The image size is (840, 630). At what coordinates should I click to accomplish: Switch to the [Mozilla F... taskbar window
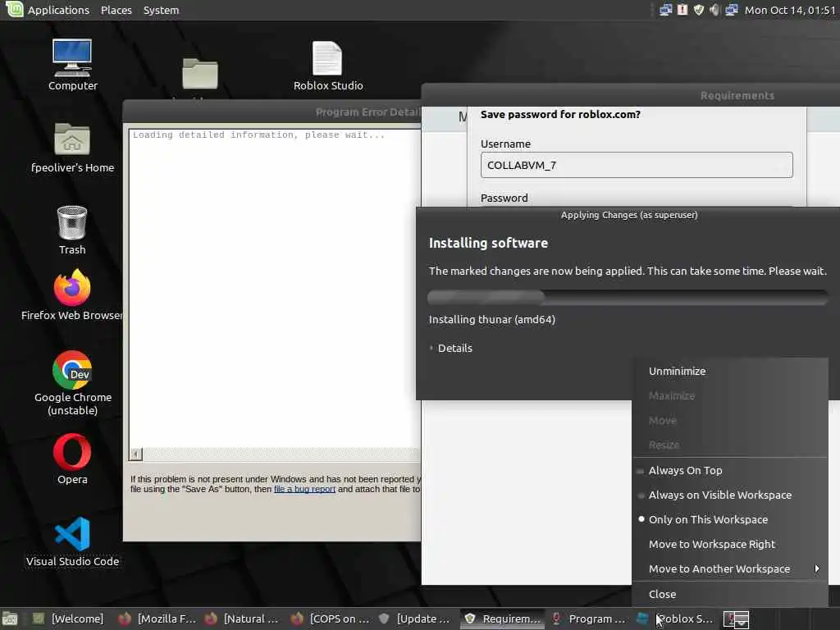[157, 619]
